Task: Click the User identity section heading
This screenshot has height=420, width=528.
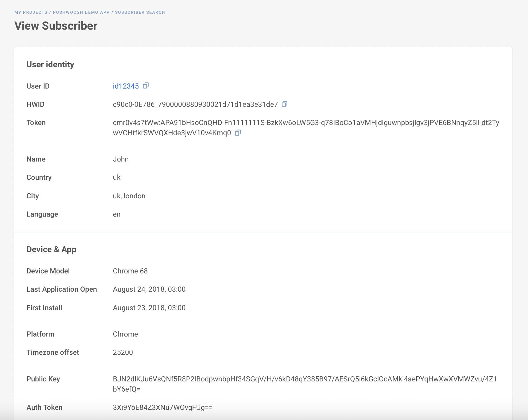Action: point(50,65)
